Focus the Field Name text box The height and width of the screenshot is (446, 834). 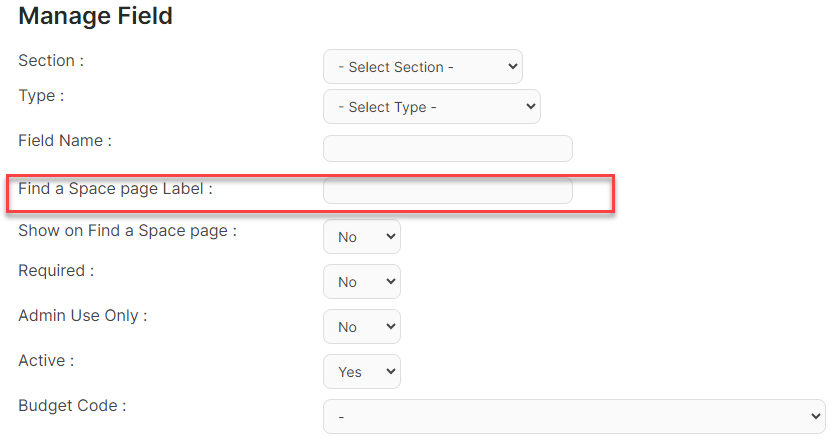448,148
